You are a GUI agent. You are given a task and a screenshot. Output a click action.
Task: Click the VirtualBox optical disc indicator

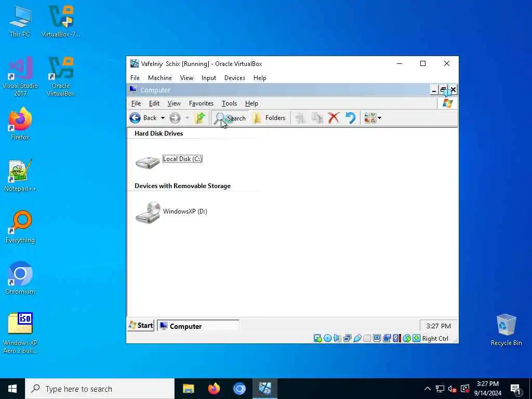pyautogui.click(x=327, y=338)
